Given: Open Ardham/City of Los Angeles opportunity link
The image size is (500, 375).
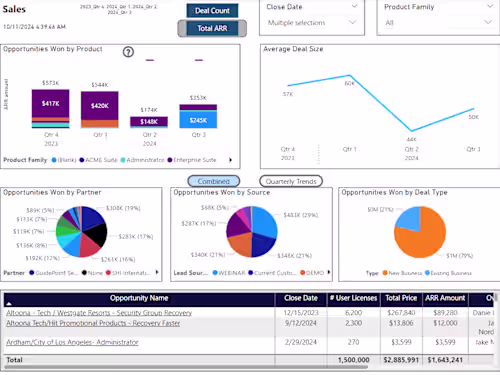Looking at the screenshot, I should tap(72, 342).
